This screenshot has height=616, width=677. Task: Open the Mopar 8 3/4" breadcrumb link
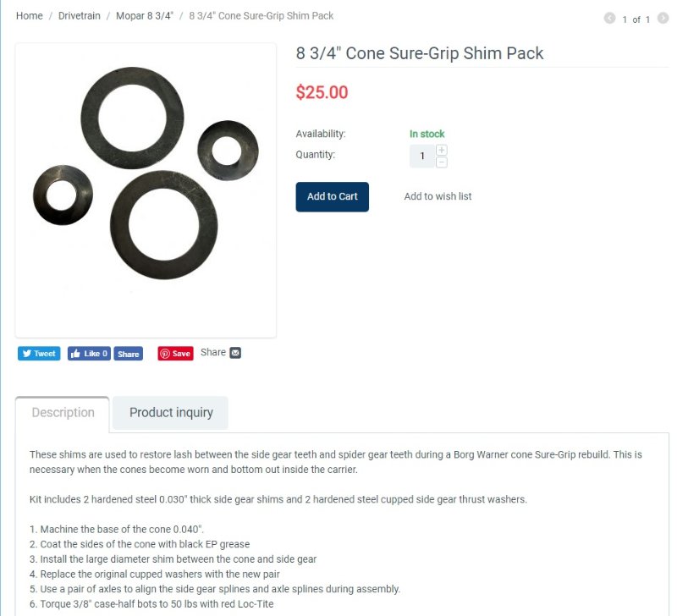(145, 16)
